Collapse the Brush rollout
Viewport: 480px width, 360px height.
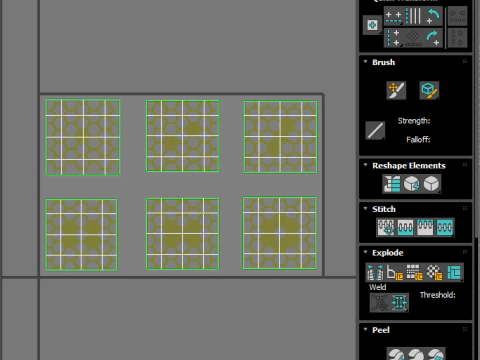(x=365, y=62)
